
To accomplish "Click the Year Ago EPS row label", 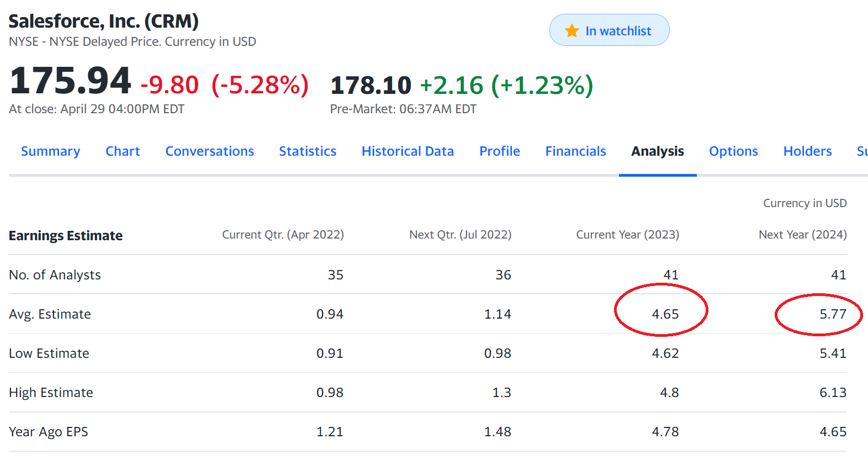I will pos(48,432).
